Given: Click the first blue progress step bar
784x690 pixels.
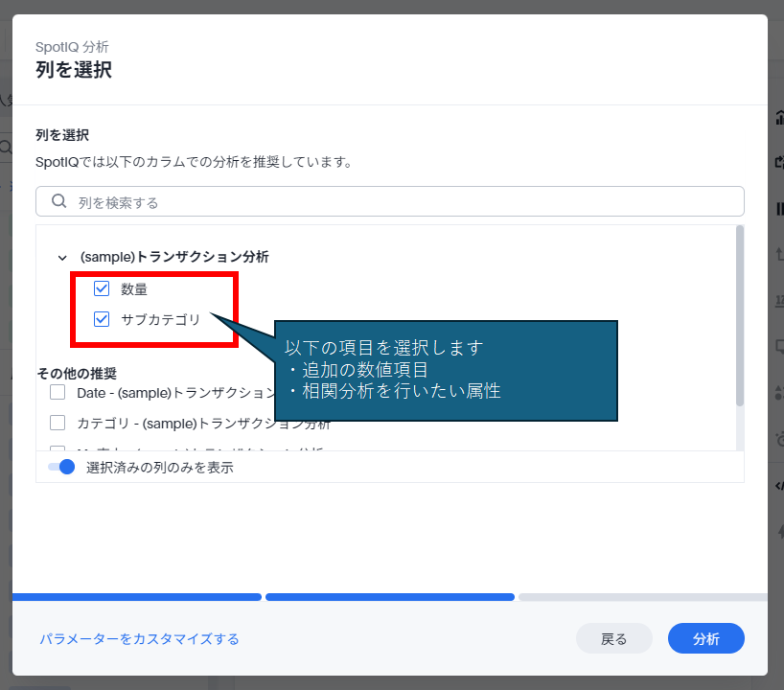Looking at the screenshot, I should click(x=136, y=597).
